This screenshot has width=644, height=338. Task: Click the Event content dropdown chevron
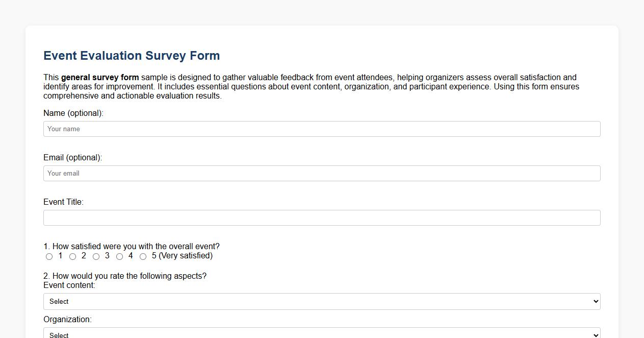coord(595,301)
